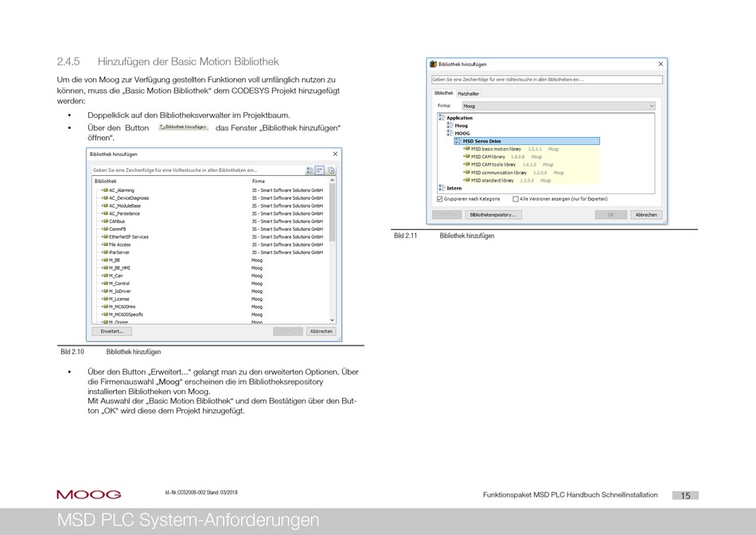The width and height of the screenshot is (756, 535).
Task: Click the EtherNetIP Services library icon
Action: pos(105,236)
